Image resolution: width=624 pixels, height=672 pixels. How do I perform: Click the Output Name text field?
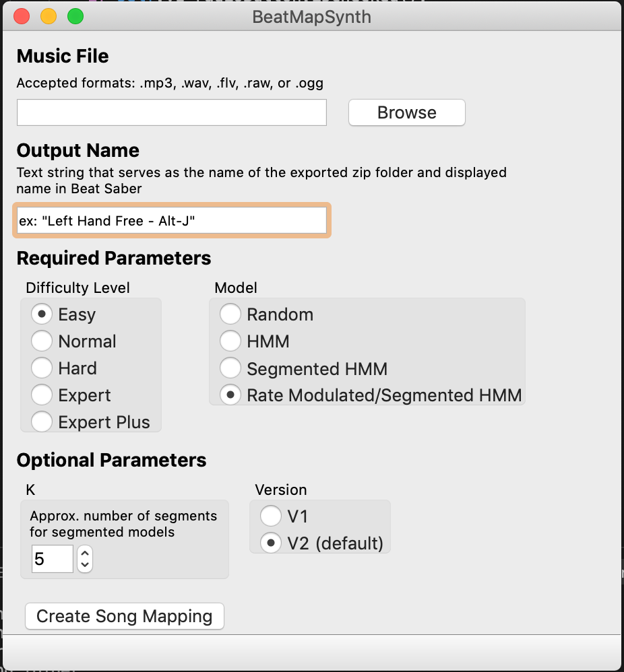pos(171,220)
